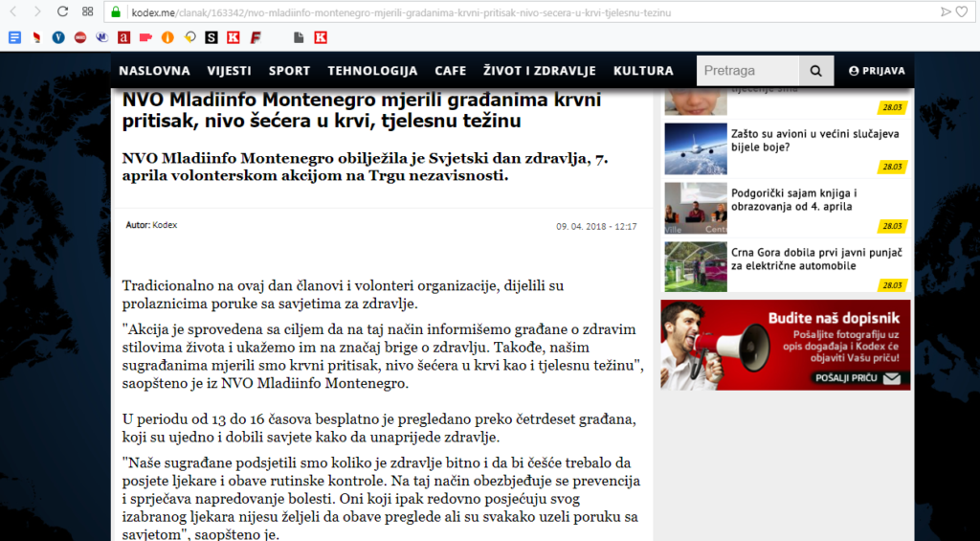Click the heart bookmark icon in address bar

tap(962, 11)
